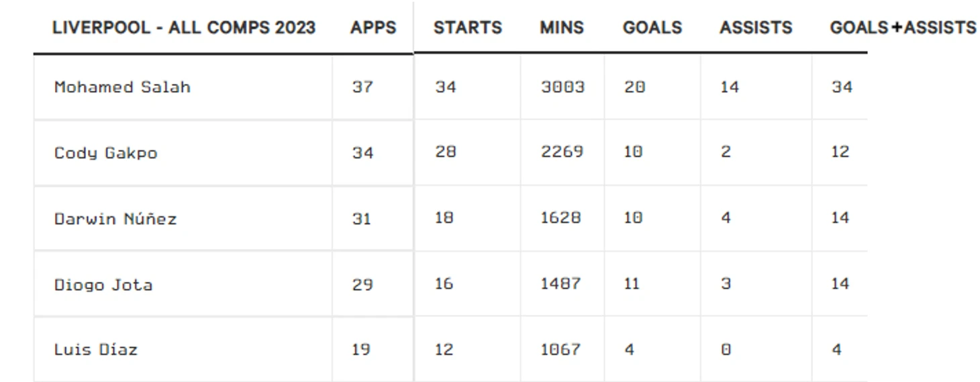Select the Mohamed Salah name cell
This screenshot has height=382, width=980.
122,87
